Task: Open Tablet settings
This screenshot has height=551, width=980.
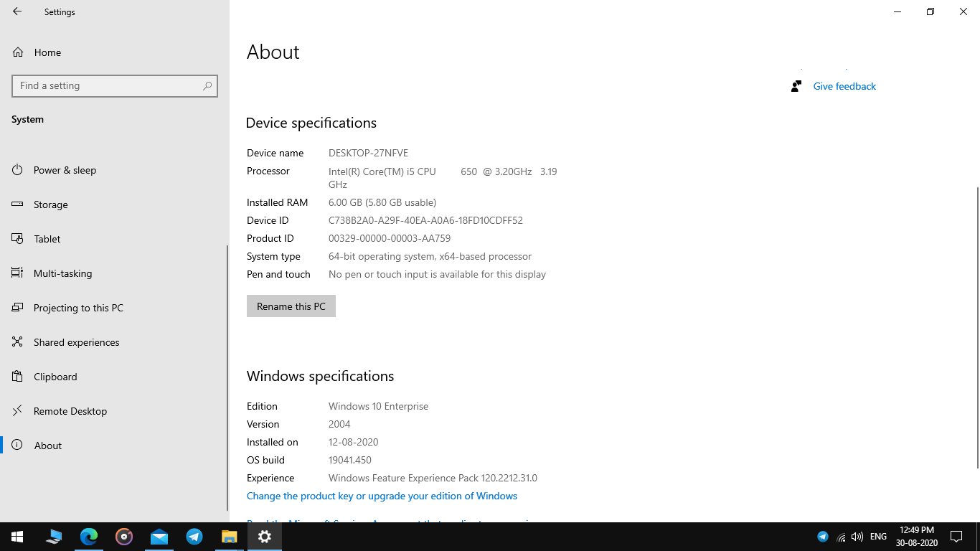Action: click(x=115, y=239)
